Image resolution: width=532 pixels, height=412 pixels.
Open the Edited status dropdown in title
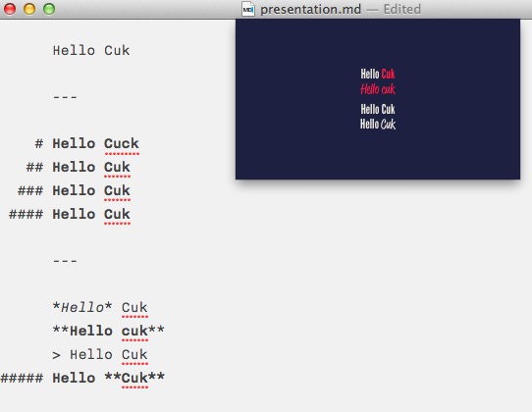(402, 9)
